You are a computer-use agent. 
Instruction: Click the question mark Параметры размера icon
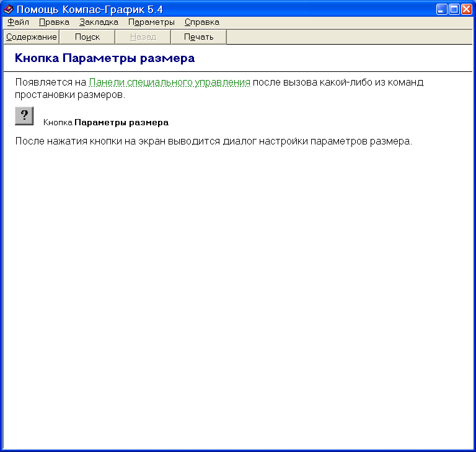24,116
